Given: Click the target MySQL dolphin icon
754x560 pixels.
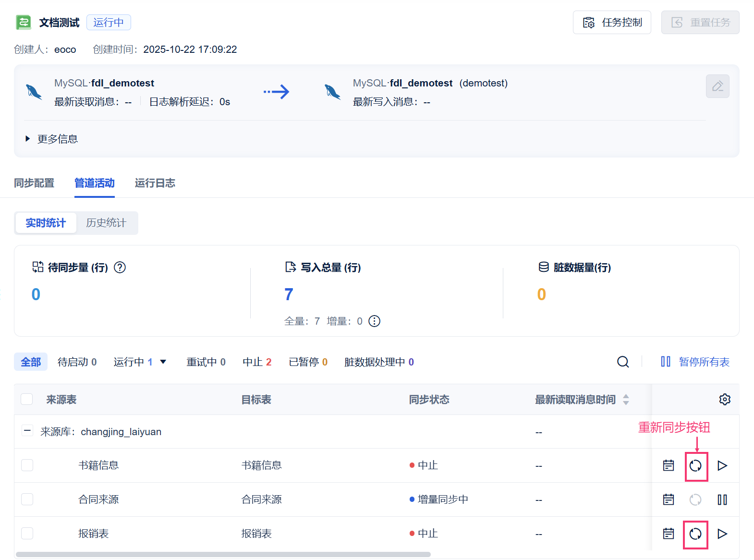Looking at the screenshot, I should coord(333,92).
